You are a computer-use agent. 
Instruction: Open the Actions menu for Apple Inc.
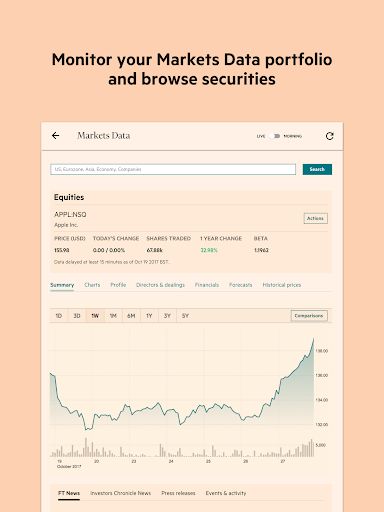[315, 218]
